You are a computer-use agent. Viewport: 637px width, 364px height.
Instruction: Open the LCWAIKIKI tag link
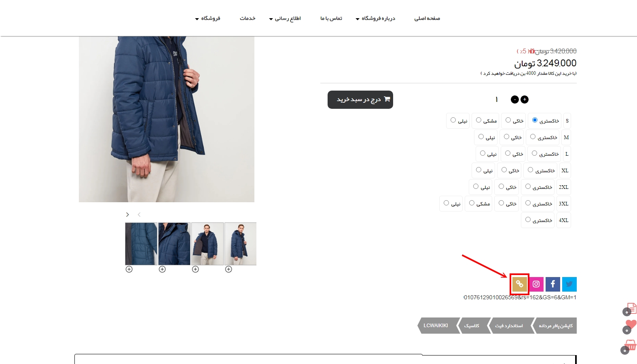(436, 326)
